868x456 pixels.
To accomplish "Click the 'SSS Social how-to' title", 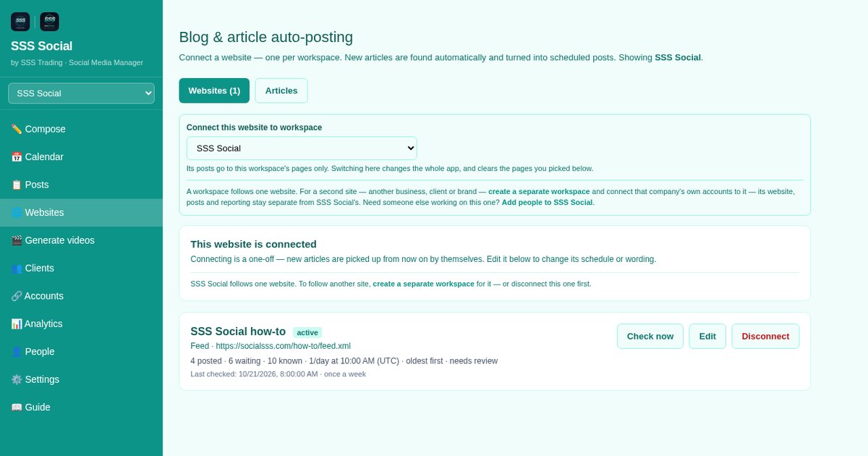I will [x=238, y=332].
